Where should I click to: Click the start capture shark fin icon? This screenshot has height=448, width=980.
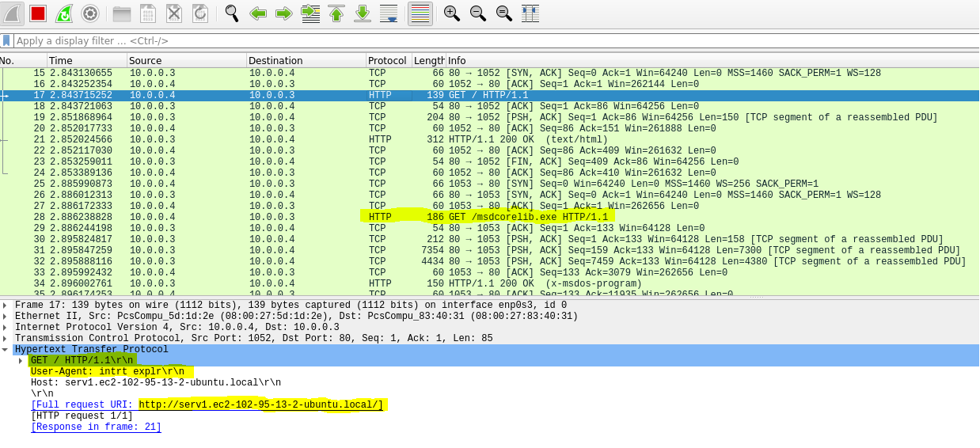(12, 13)
